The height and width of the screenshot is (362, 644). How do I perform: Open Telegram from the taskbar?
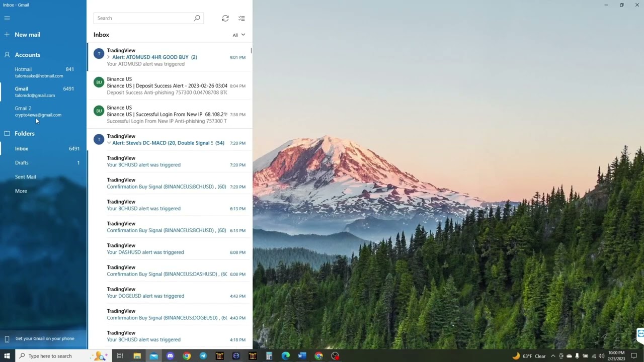203,356
